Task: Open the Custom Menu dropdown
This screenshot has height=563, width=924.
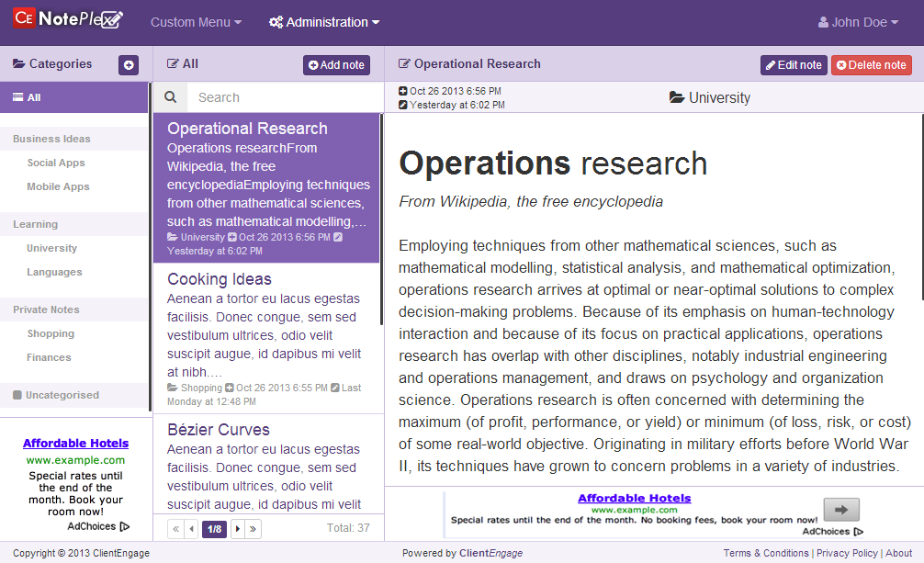Action: (196, 22)
